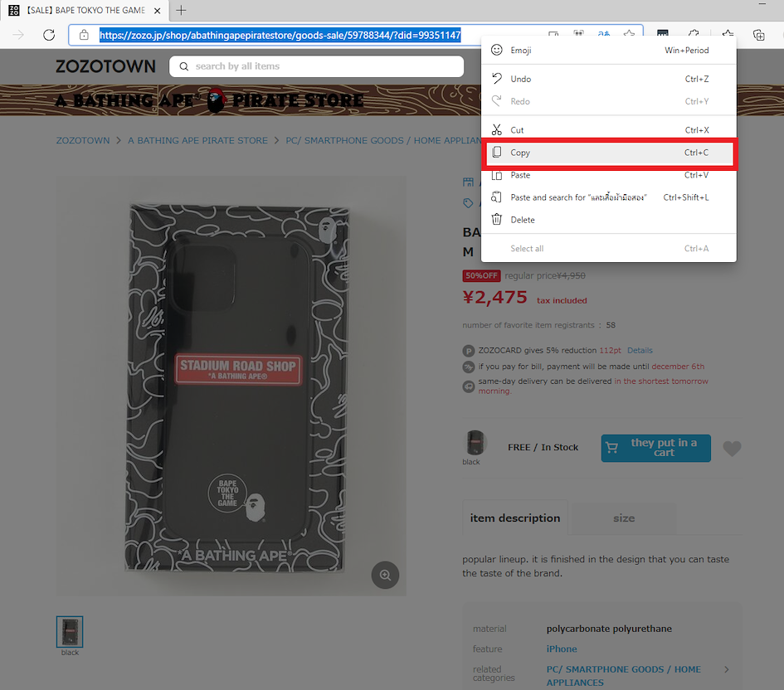Click the address bar URL
784x690 pixels.
[280, 36]
